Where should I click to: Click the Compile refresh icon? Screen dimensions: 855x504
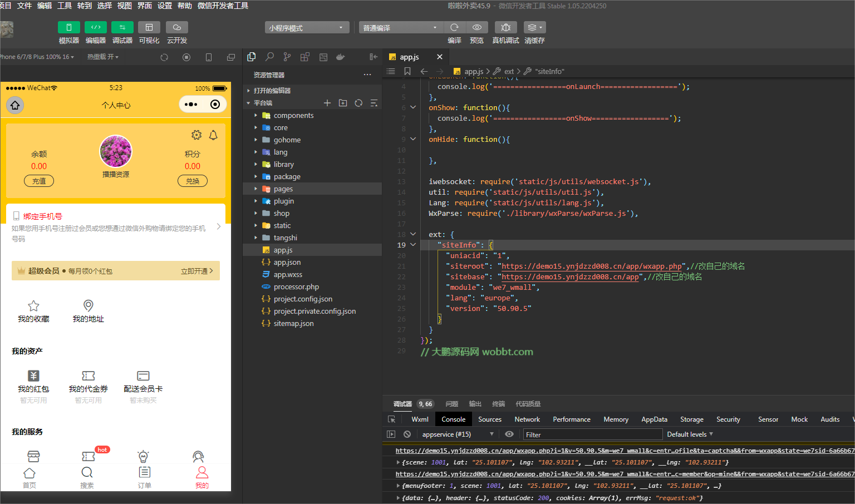click(454, 27)
